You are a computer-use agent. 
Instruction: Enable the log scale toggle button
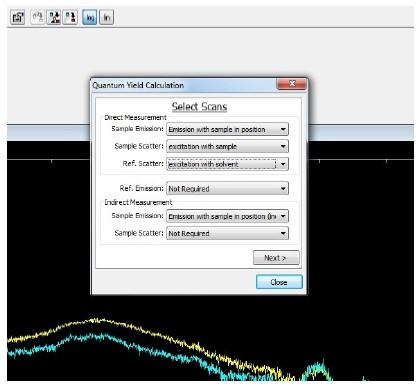(90, 17)
